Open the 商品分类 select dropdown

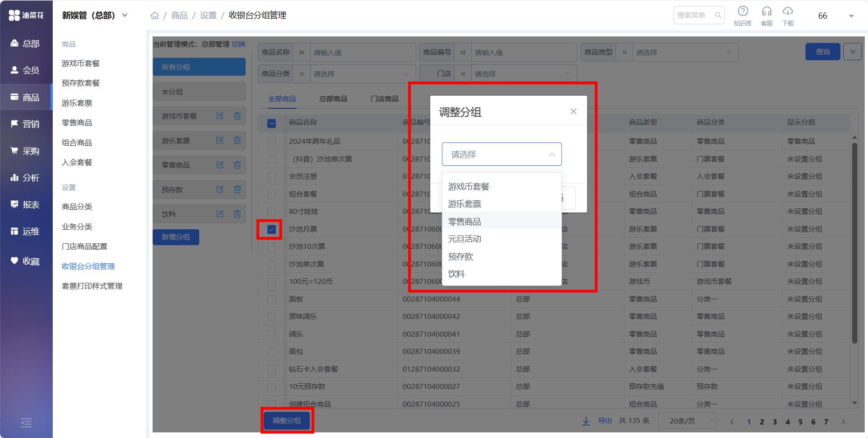[x=363, y=74]
